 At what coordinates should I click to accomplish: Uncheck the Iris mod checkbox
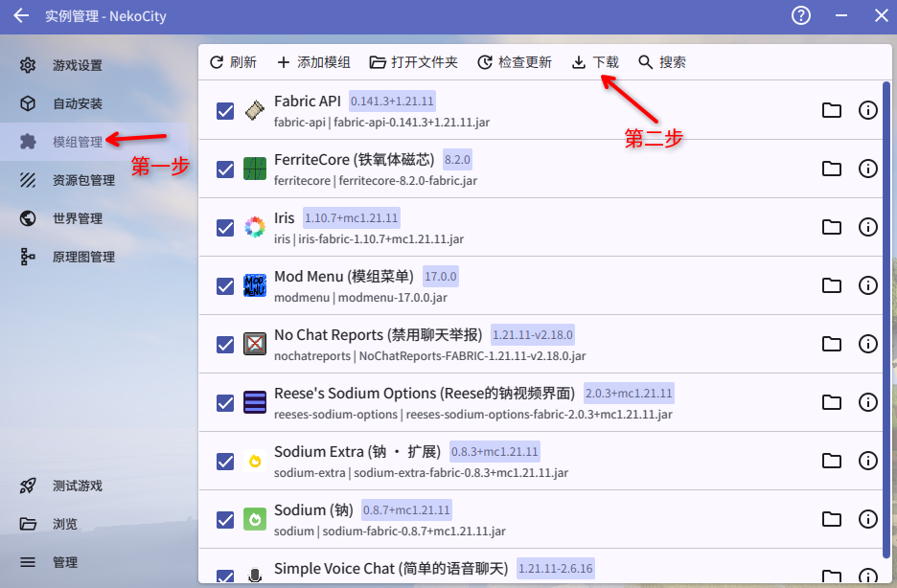point(225,228)
